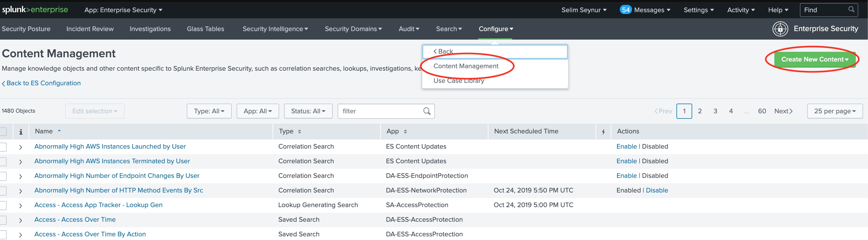Click the 54 Messages badge
This screenshot has height=240, width=868.
tap(625, 10)
